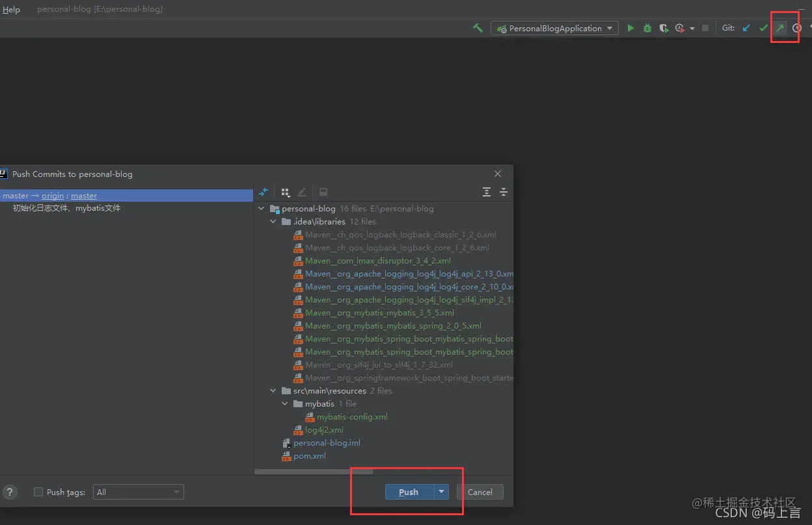Click the Git update project blue arrow
Screen dimensions: 812x525
point(746,28)
